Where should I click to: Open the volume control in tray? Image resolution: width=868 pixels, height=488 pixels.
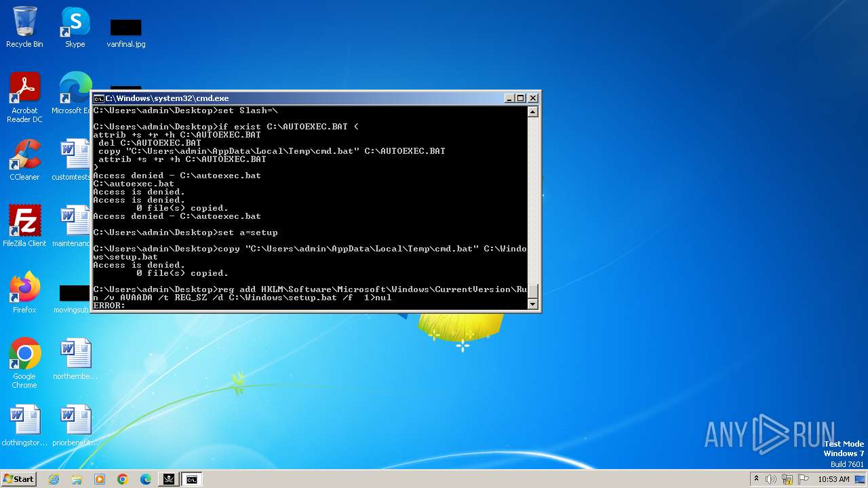771,479
